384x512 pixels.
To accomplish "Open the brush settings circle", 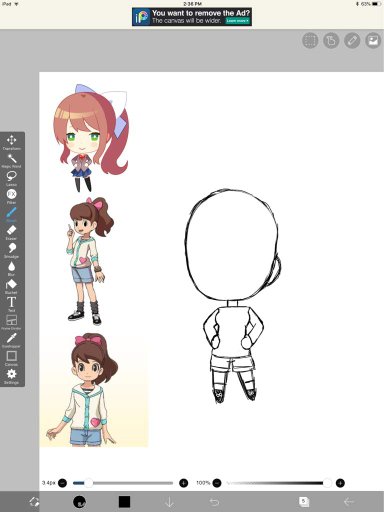I will tap(79, 501).
